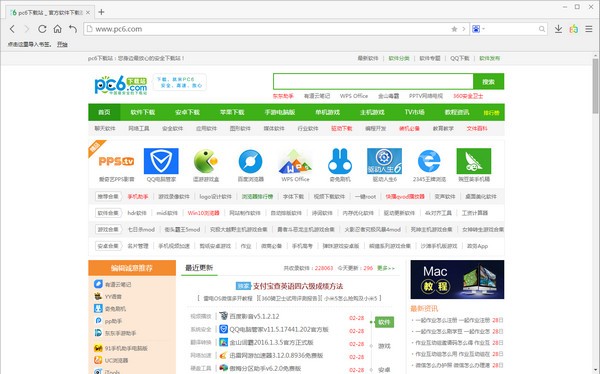The height and width of the screenshot is (374, 600).
Task: Click the pc6.com site logo
Action: pyautogui.click(x=121, y=85)
